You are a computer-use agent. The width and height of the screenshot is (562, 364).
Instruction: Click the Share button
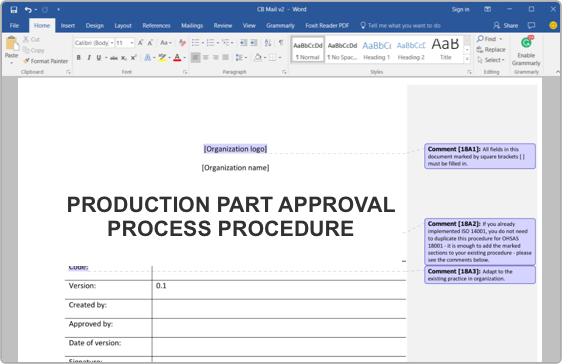point(506,25)
